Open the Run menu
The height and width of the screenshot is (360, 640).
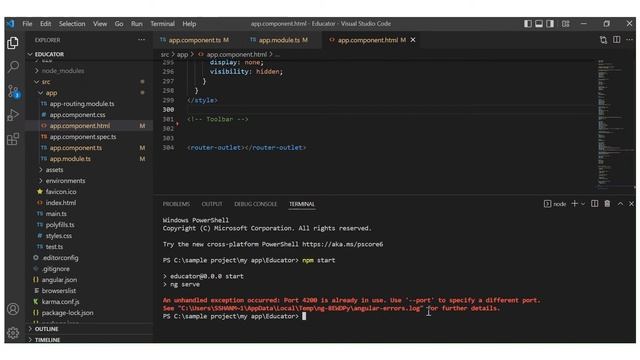137,24
